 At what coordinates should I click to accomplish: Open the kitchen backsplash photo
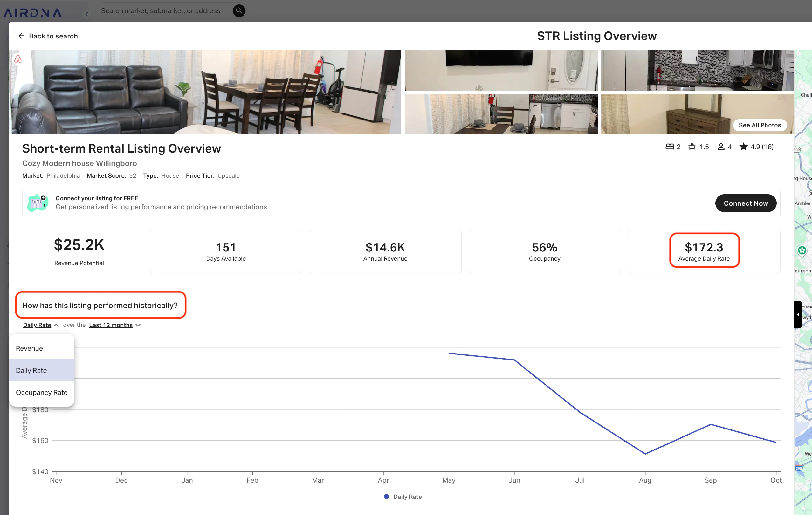[x=697, y=70]
